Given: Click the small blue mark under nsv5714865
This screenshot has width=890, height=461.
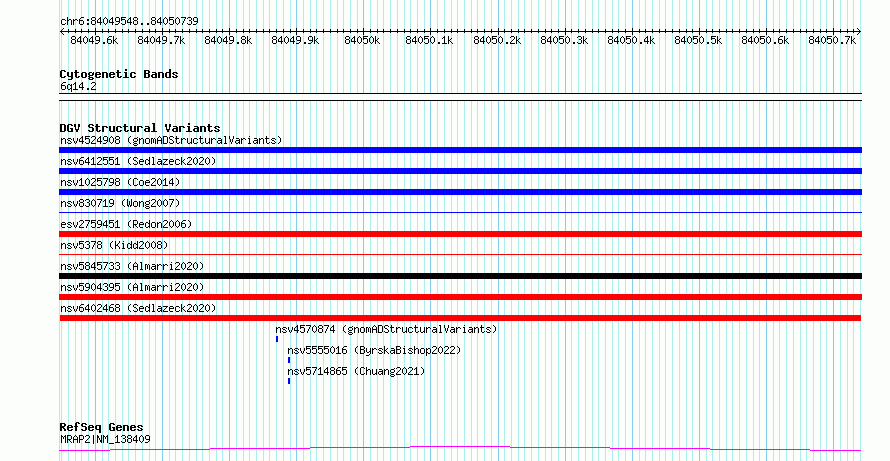Looking at the screenshot, I should [289, 381].
